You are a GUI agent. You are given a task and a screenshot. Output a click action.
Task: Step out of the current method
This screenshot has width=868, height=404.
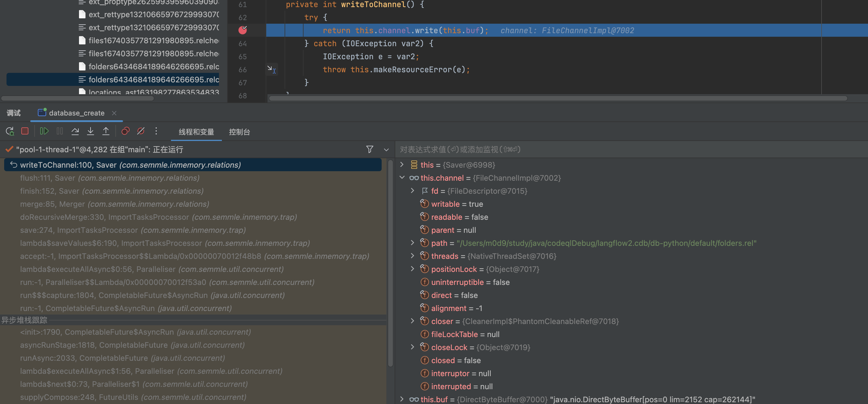106,131
